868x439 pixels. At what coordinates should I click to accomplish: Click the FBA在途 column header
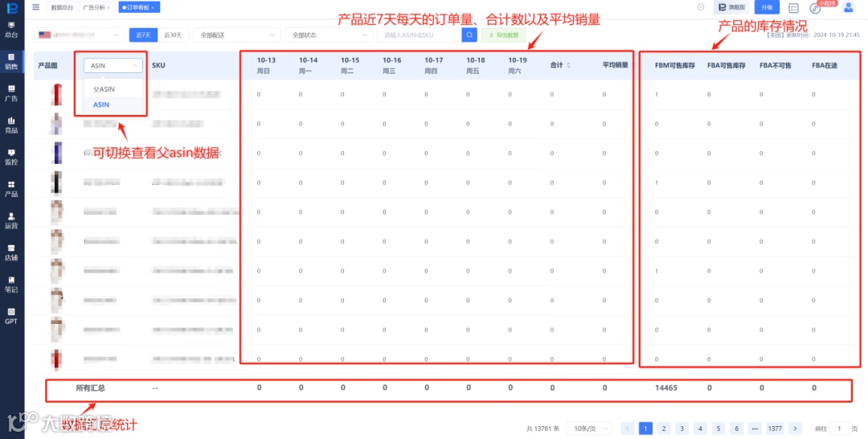coord(825,65)
